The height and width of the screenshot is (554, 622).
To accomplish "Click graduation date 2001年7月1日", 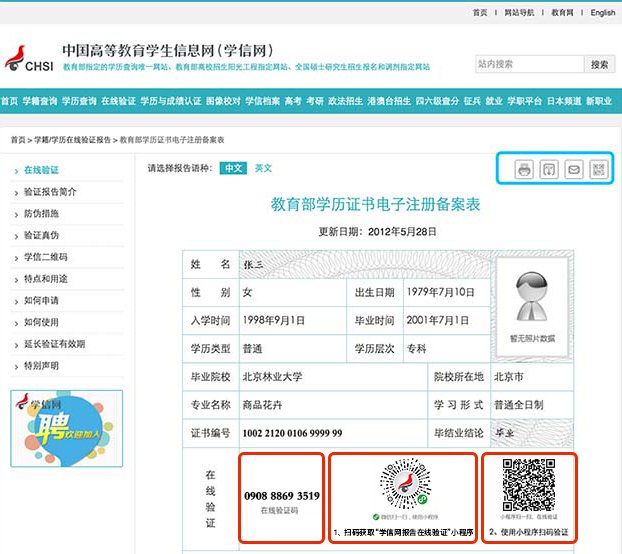I will click(x=437, y=320).
